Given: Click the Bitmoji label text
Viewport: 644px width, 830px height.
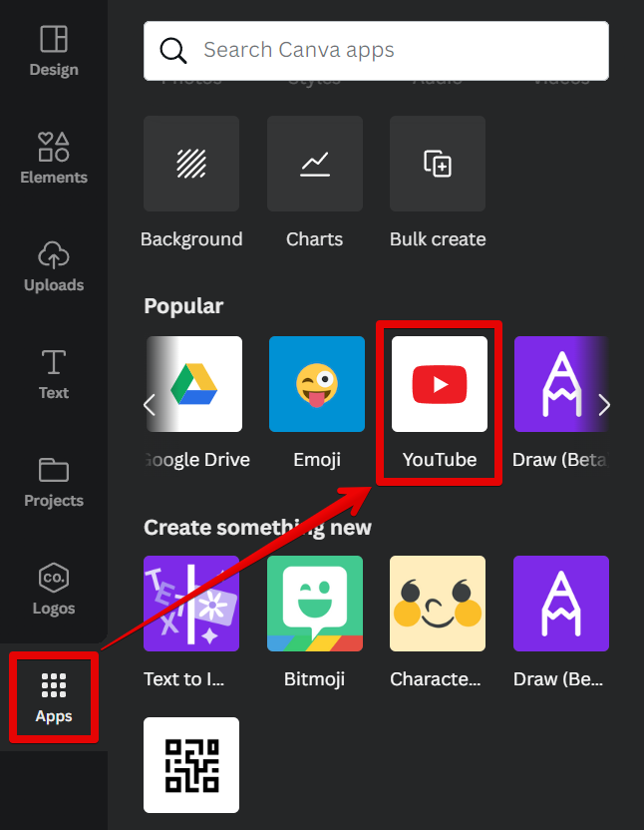Looking at the screenshot, I should pyautogui.click(x=314, y=679).
